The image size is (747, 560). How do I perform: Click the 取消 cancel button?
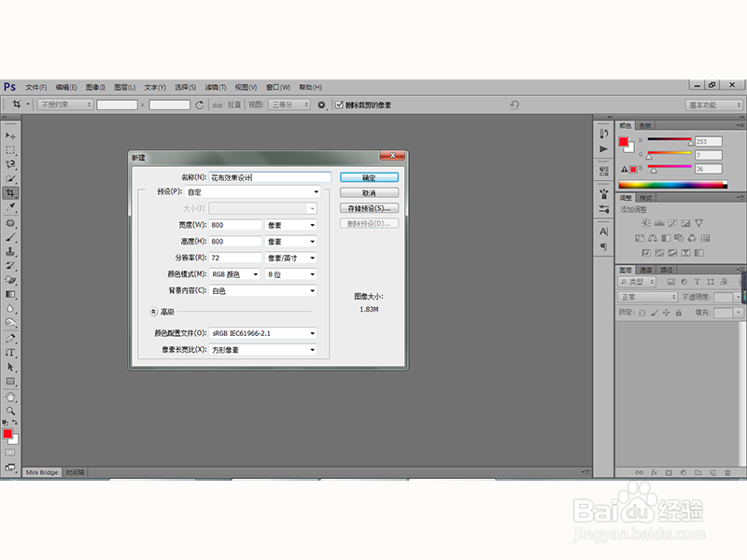pos(369,193)
